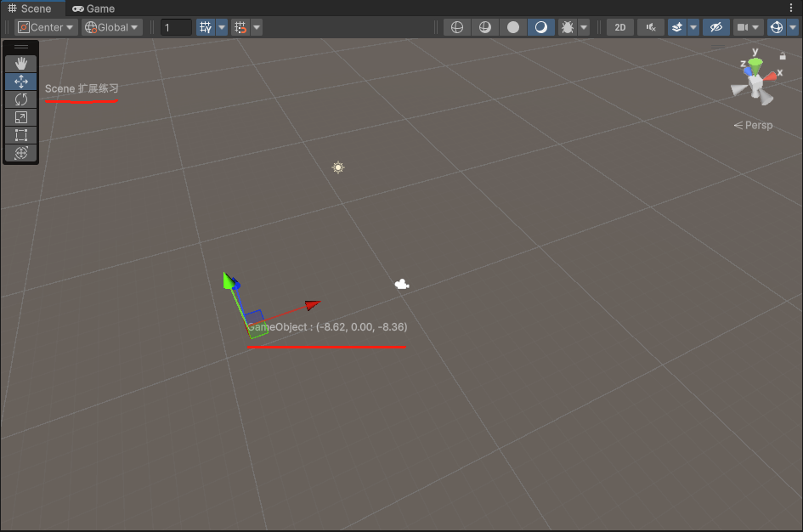This screenshot has height=532, width=803.
Task: Toggle 2D view mode
Action: 620,27
